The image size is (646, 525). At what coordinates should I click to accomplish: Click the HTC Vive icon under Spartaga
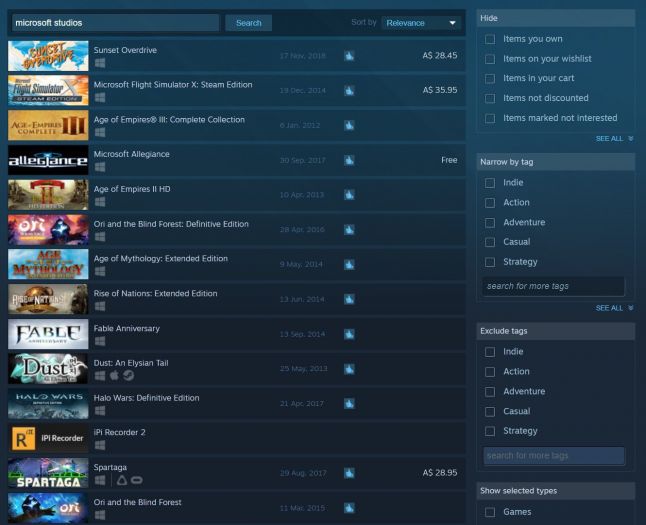click(x=120, y=481)
